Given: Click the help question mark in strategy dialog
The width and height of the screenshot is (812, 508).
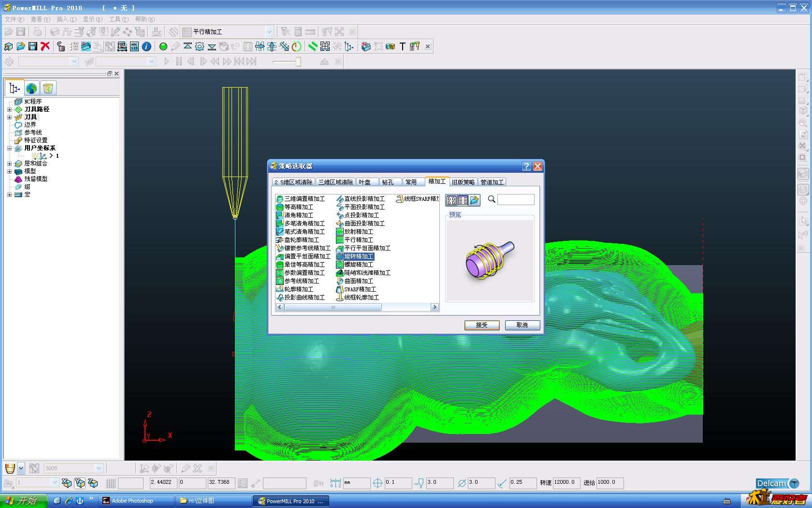Looking at the screenshot, I should [x=527, y=166].
